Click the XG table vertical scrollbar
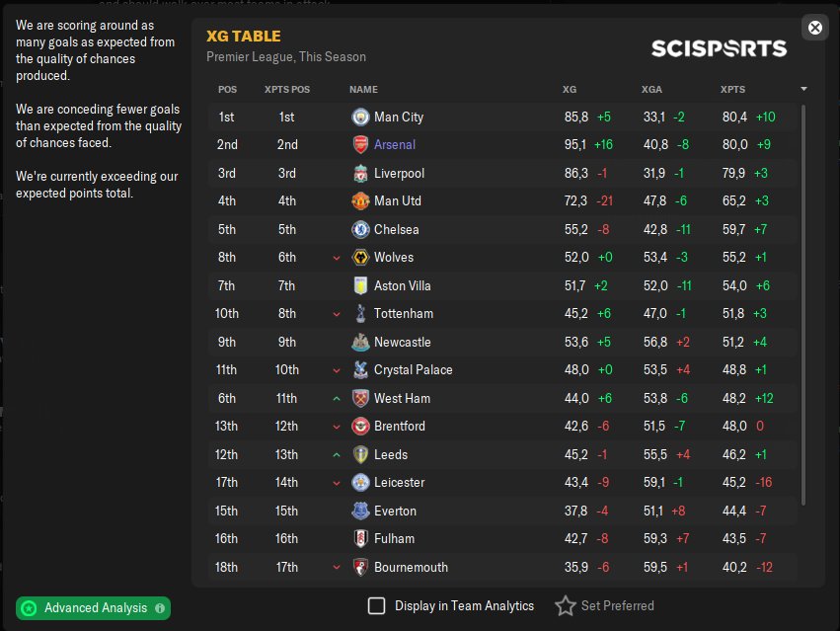 click(x=804, y=296)
